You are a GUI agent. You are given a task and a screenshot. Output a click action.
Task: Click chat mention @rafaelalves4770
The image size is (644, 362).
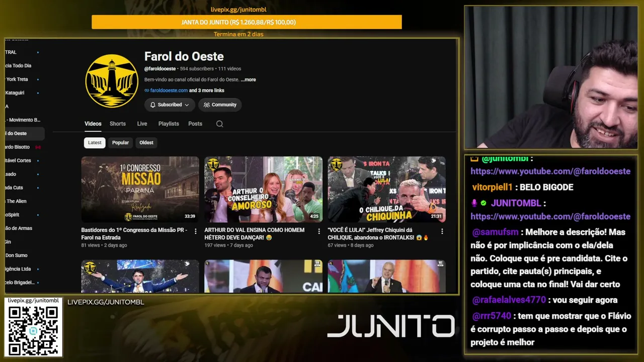(x=509, y=300)
